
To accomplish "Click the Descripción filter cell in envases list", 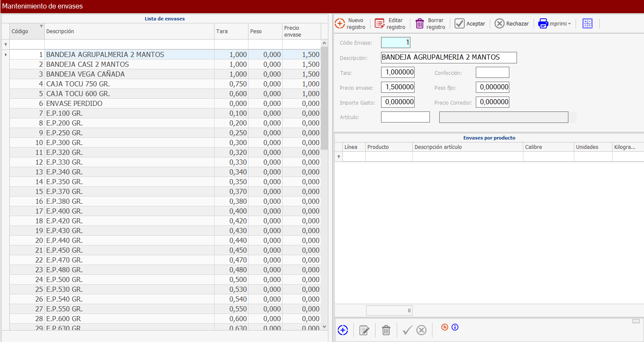I will coord(130,44).
